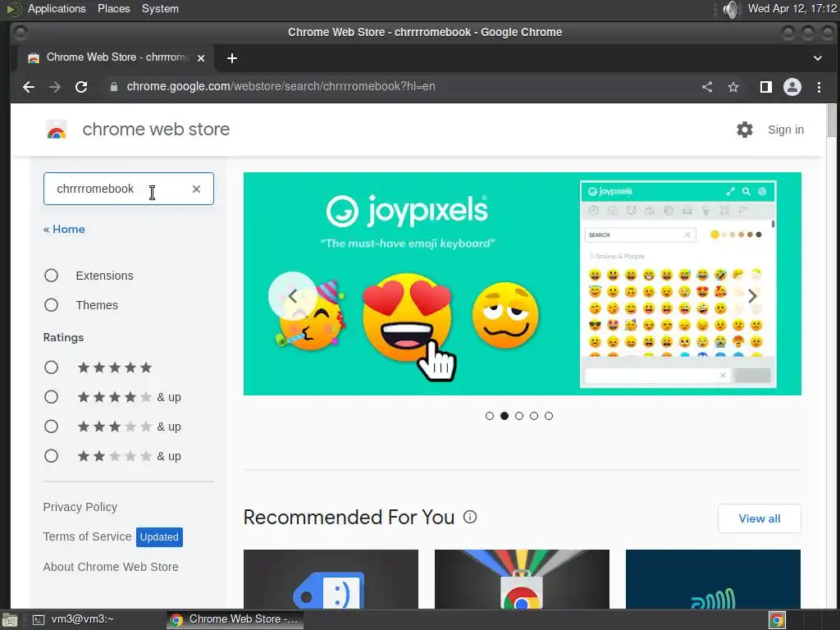Screen dimensions: 840x630
Task: Click the Ratings filter heading
Action: click(63, 337)
